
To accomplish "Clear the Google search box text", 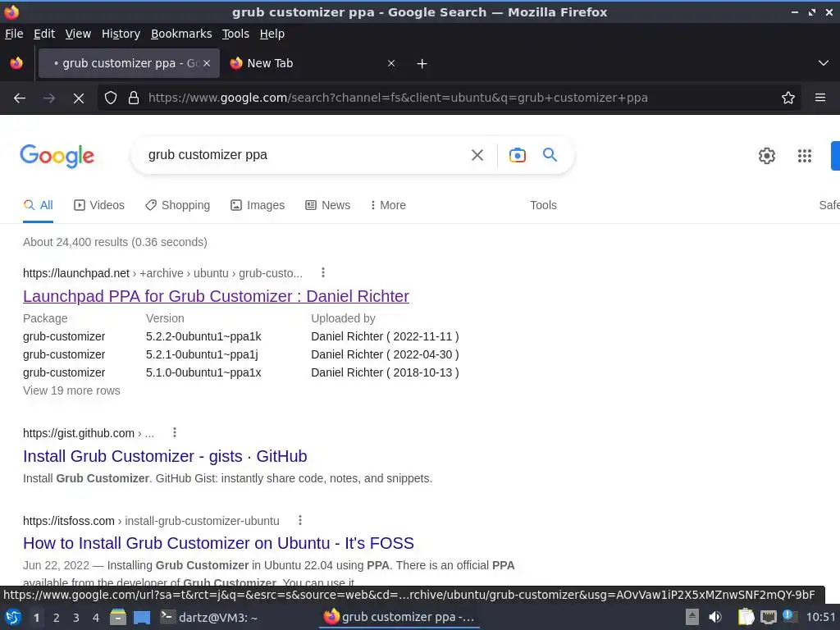I will point(477,155).
